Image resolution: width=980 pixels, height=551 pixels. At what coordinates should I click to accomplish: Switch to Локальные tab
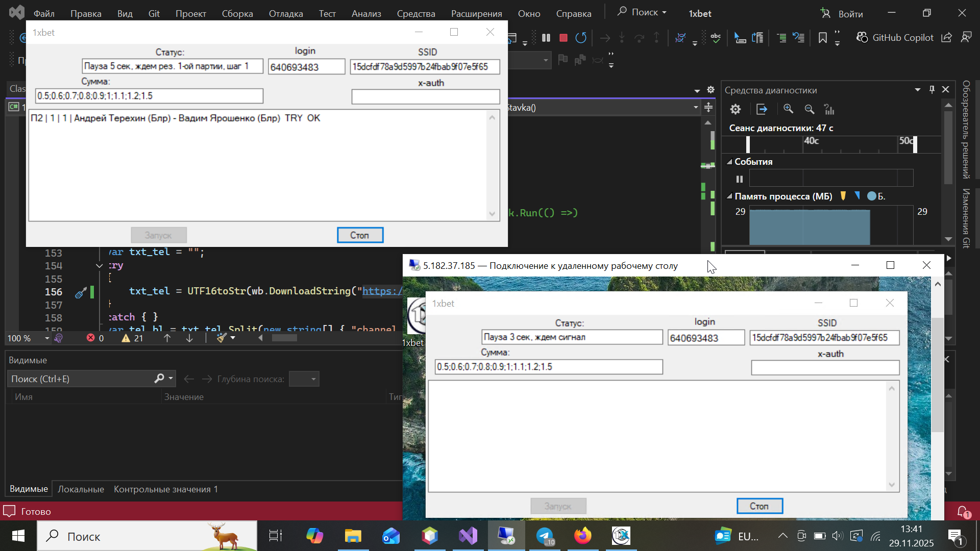81,489
